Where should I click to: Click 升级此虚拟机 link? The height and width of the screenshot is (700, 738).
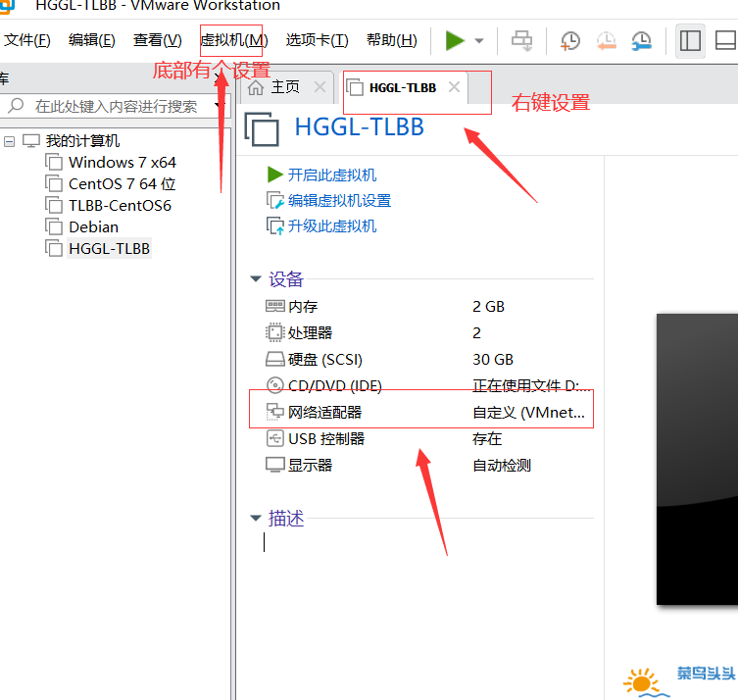[x=332, y=225]
